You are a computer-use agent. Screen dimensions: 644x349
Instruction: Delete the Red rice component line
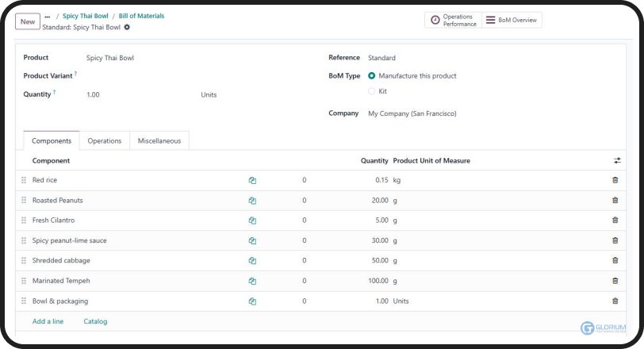coord(615,180)
